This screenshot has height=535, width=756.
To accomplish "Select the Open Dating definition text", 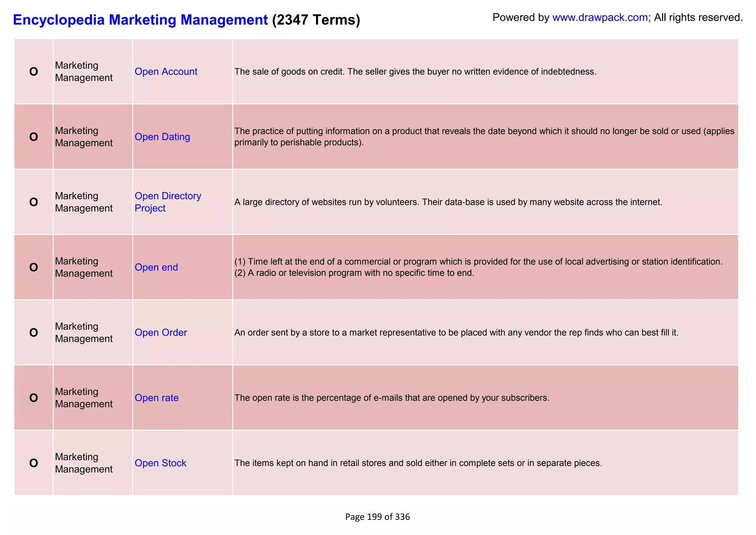I will point(484,137).
